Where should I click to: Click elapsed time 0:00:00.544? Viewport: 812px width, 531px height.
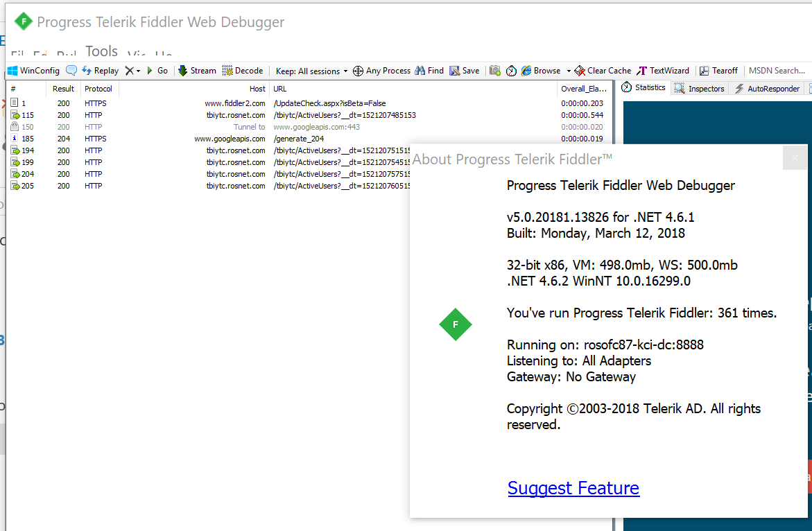pyautogui.click(x=582, y=115)
